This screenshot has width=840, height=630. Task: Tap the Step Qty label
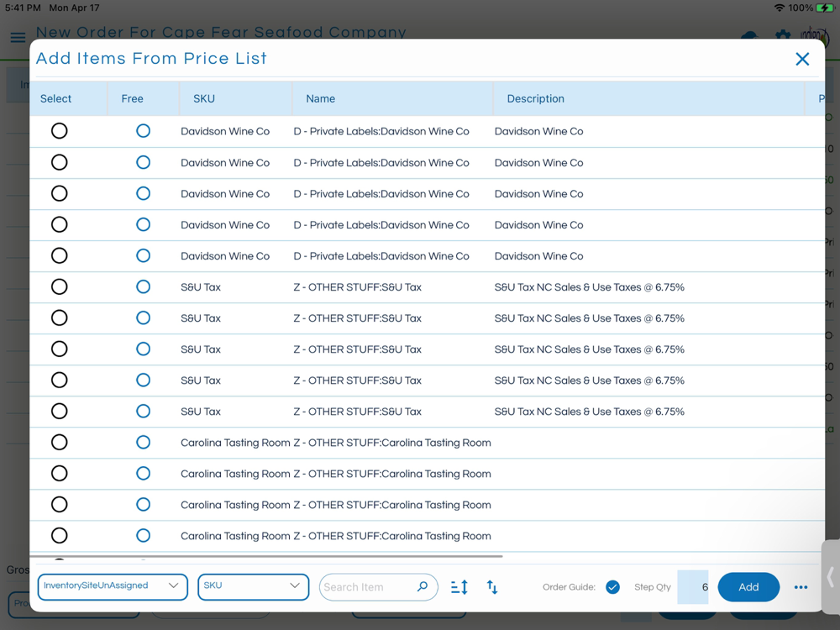(653, 587)
